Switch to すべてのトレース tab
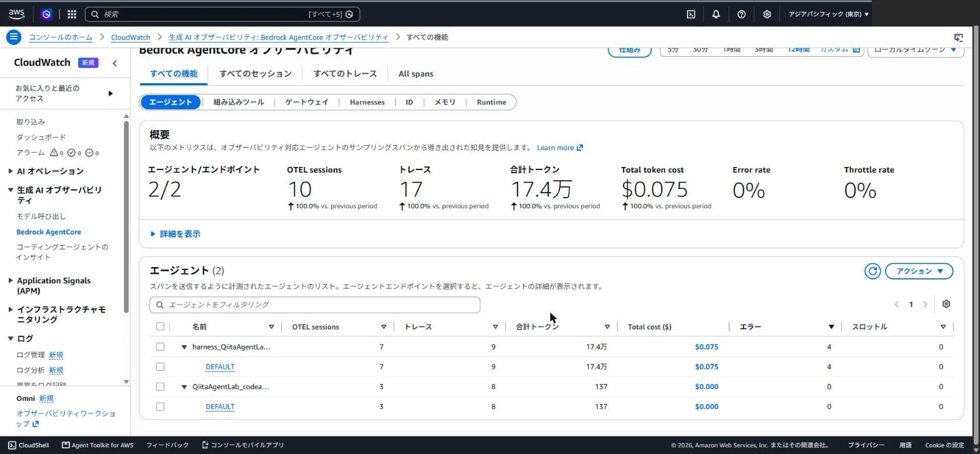 click(x=345, y=74)
